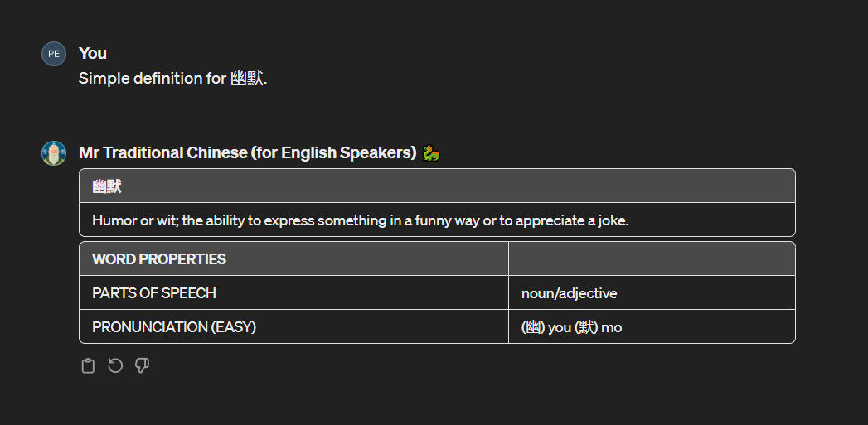This screenshot has height=425, width=868.
Task: Click the dragon emoji beside the GPT name
Action: pos(430,153)
